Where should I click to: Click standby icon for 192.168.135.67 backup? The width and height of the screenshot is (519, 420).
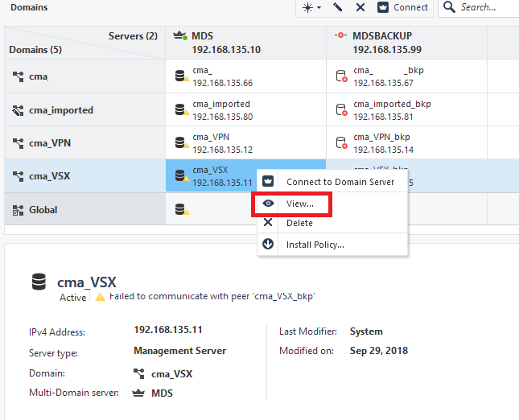pos(342,76)
